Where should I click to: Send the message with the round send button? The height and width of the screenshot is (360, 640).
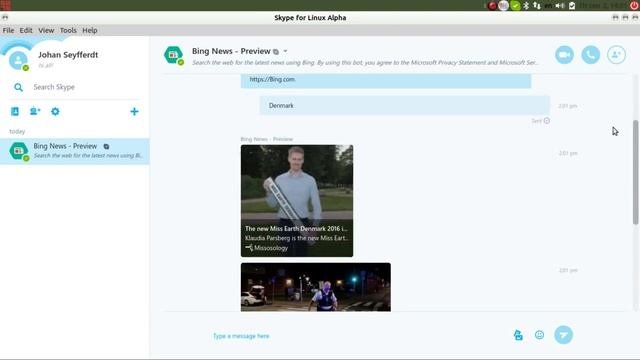point(563,335)
